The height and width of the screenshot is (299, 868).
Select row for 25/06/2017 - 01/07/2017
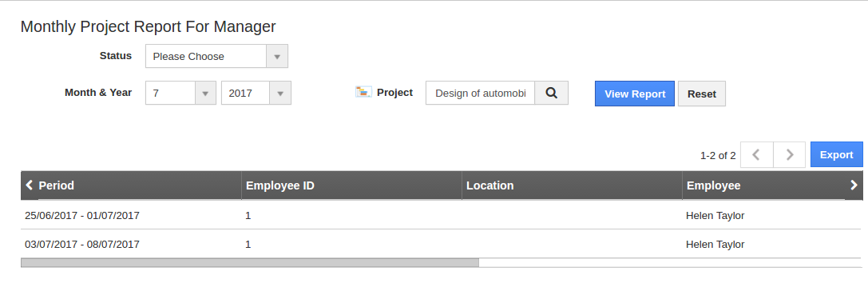[442, 215]
